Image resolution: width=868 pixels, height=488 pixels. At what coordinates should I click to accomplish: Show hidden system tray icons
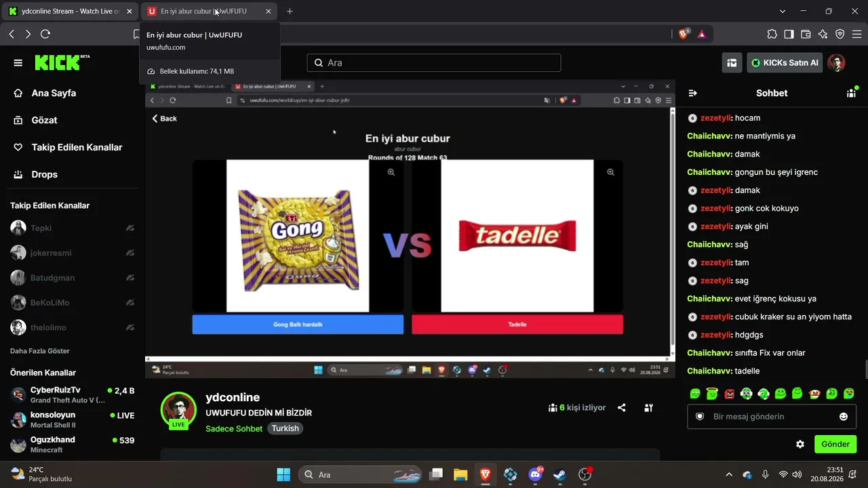coord(729,474)
